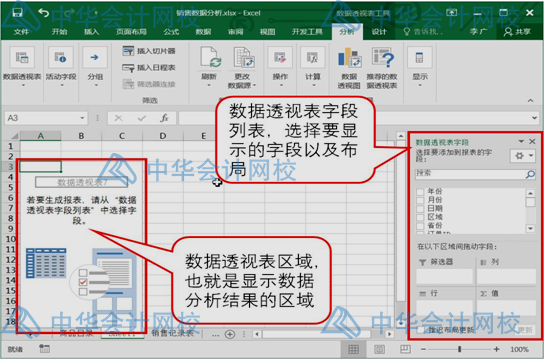Click the Save icon in title bar

pos(17,13)
